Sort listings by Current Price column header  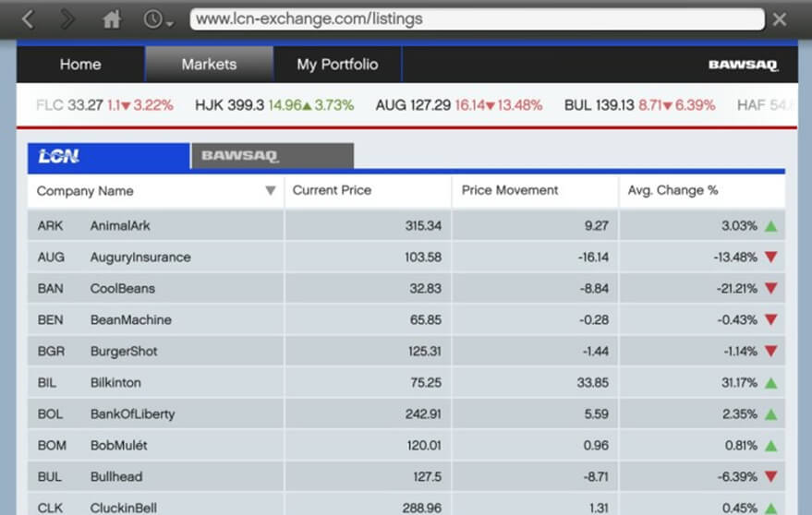click(x=332, y=190)
